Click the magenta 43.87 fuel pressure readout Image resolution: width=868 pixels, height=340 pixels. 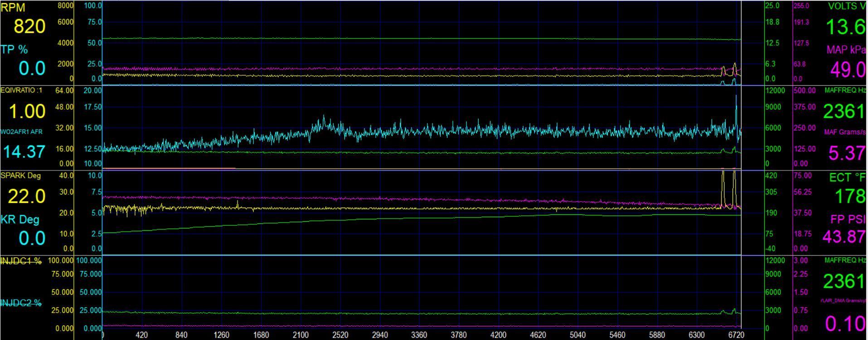(844, 237)
